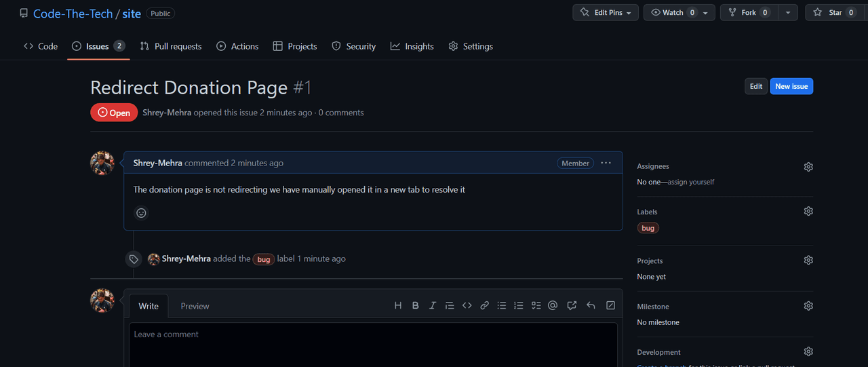Viewport: 868px width, 367px height.
Task: Switch to the Preview tab
Action: click(x=195, y=307)
